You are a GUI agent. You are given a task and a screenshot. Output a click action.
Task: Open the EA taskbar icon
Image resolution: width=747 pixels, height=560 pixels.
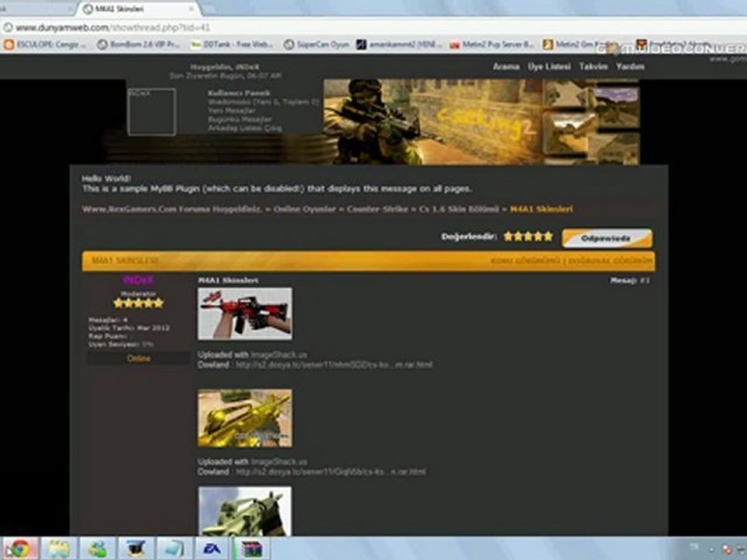(x=212, y=548)
